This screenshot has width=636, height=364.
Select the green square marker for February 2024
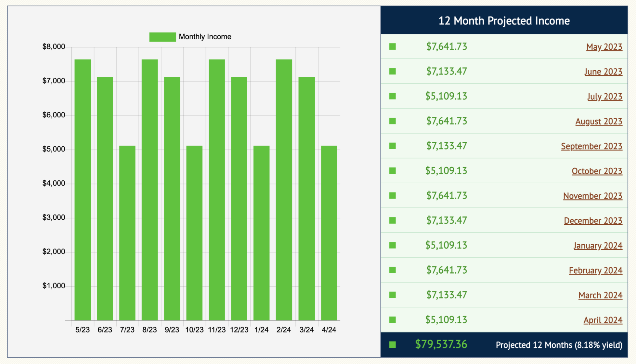click(x=392, y=270)
